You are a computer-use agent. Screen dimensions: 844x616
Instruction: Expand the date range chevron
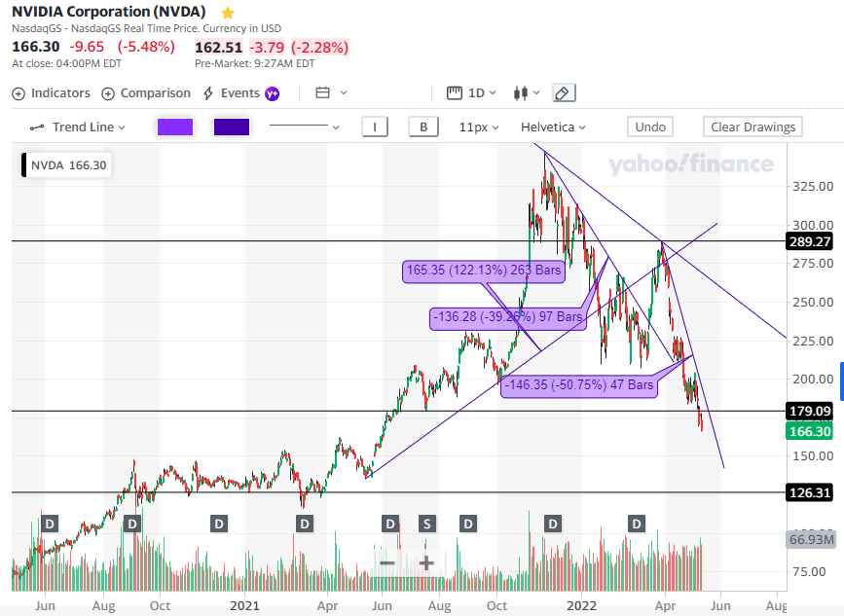(x=344, y=92)
